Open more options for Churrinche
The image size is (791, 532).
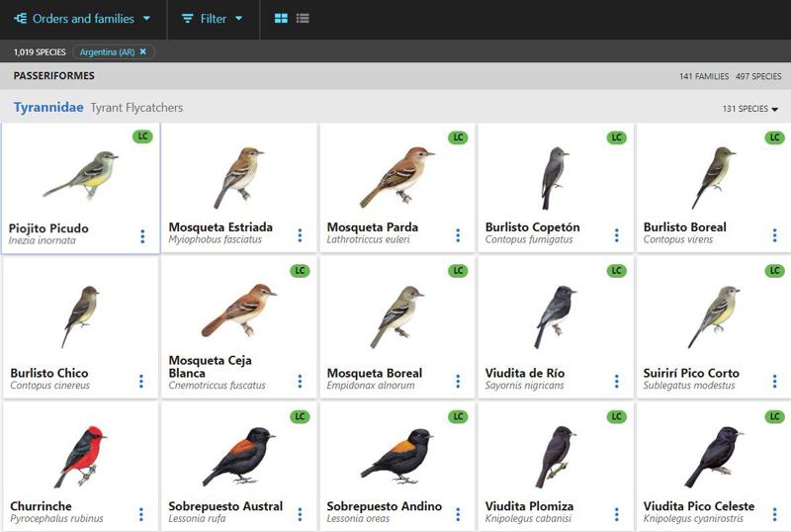click(141, 514)
